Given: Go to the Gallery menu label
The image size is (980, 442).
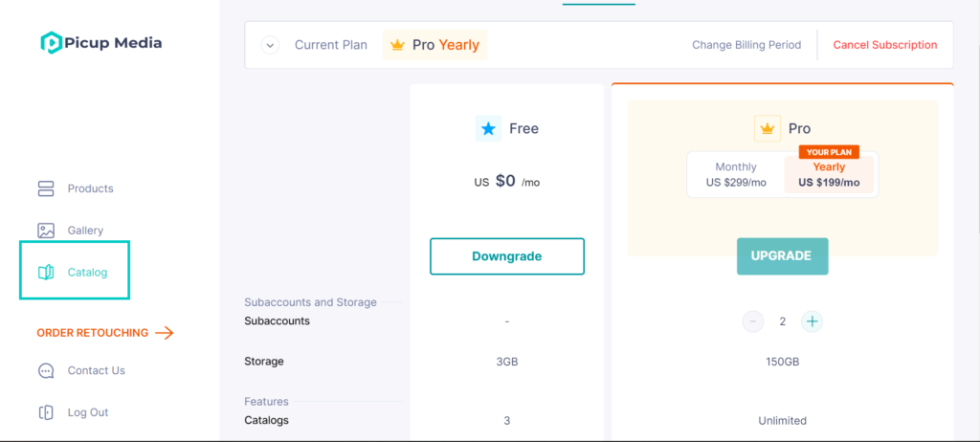Looking at the screenshot, I should [85, 231].
